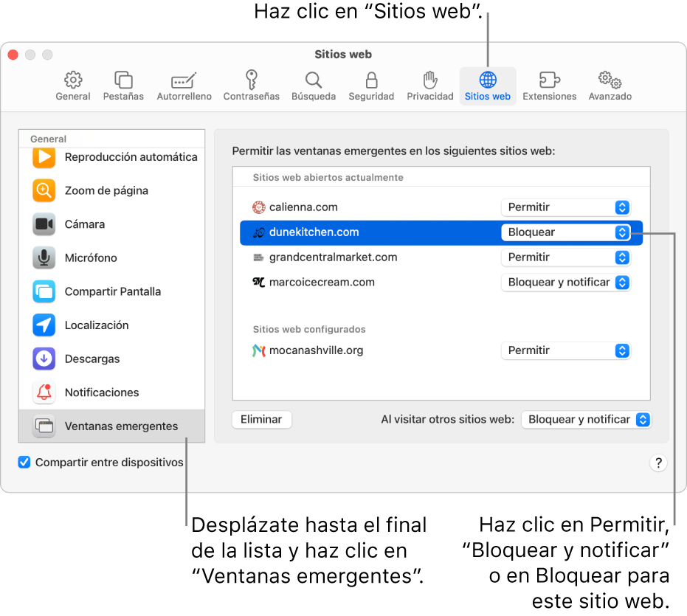Click the help question mark button
The image size is (687, 616).
[x=657, y=463]
